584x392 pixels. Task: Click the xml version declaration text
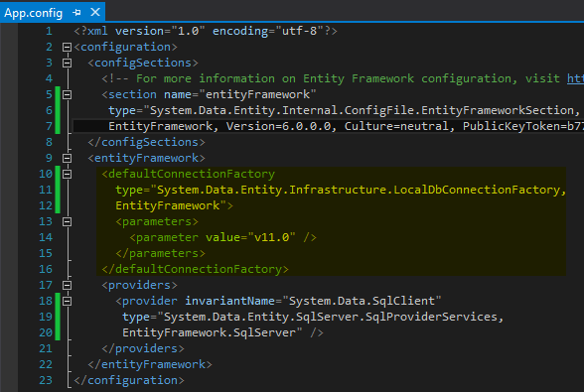[x=206, y=31]
